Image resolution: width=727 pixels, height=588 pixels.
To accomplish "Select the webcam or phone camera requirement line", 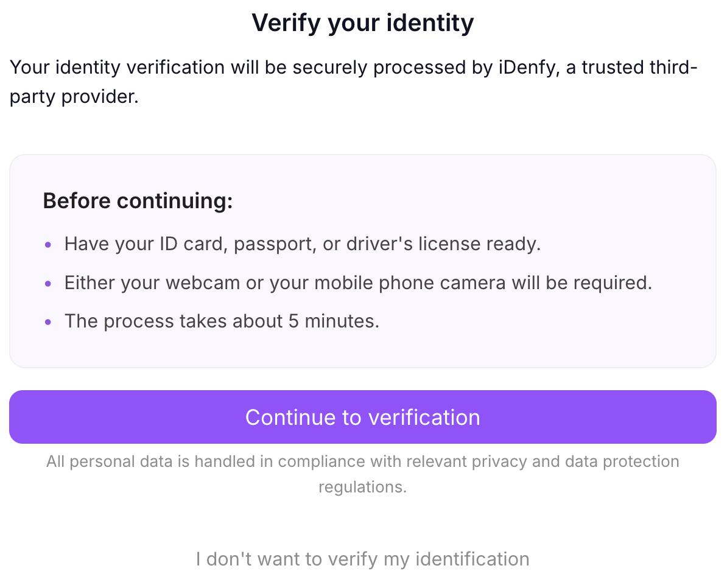I will [358, 283].
